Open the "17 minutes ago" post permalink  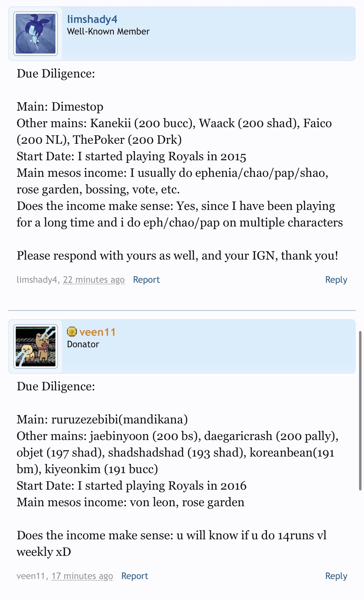[82, 576]
